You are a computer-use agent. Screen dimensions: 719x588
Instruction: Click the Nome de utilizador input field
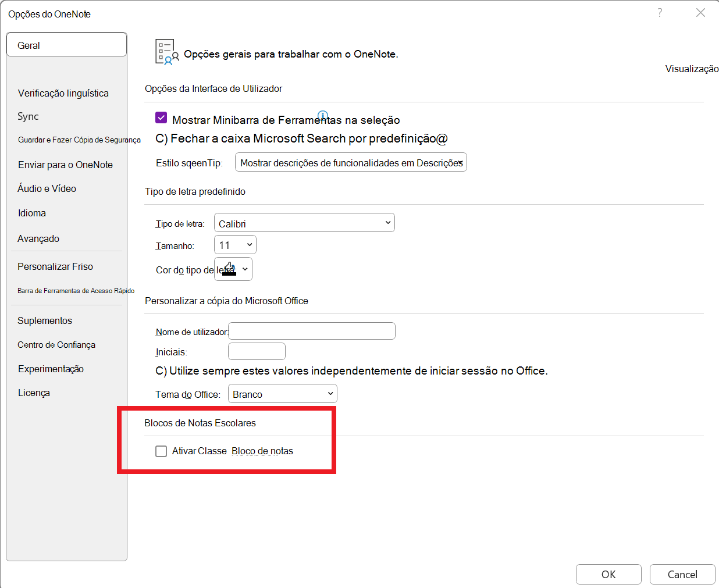pyautogui.click(x=312, y=331)
